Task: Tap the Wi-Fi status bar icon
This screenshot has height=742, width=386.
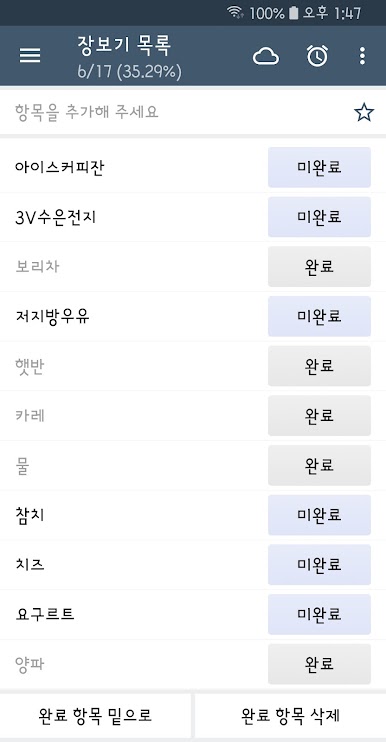Action: (x=235, y=12)
